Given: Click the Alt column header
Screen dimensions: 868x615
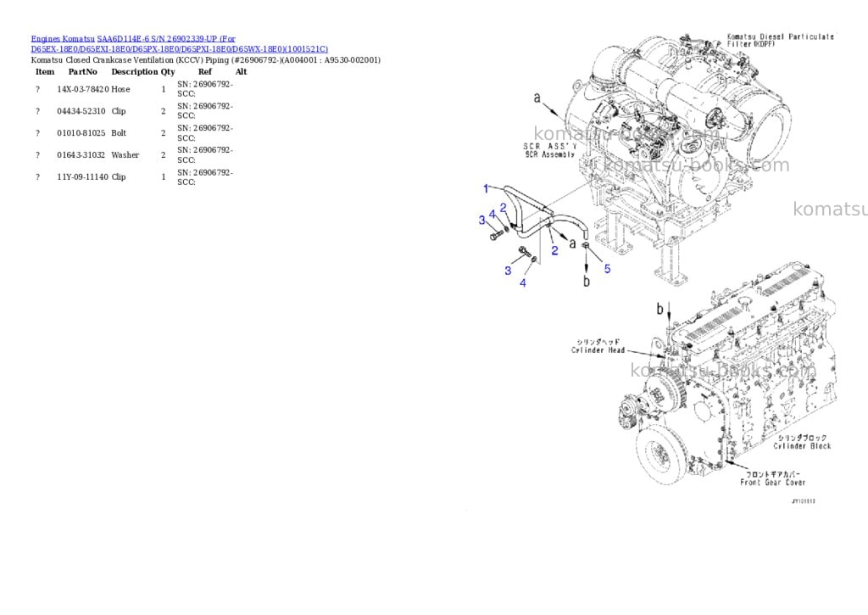Looking at the screenshot, I should pyautogui.click(x=241, y=72).
